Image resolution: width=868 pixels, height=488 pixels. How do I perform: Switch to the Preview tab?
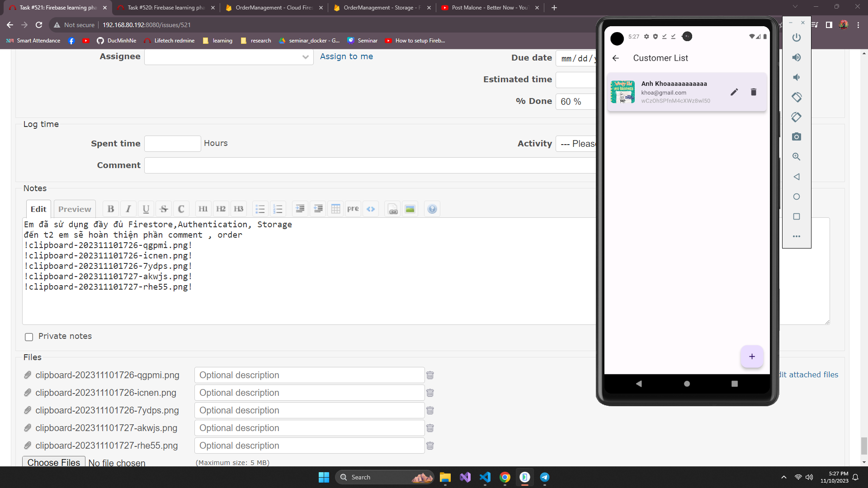point(75,209)
